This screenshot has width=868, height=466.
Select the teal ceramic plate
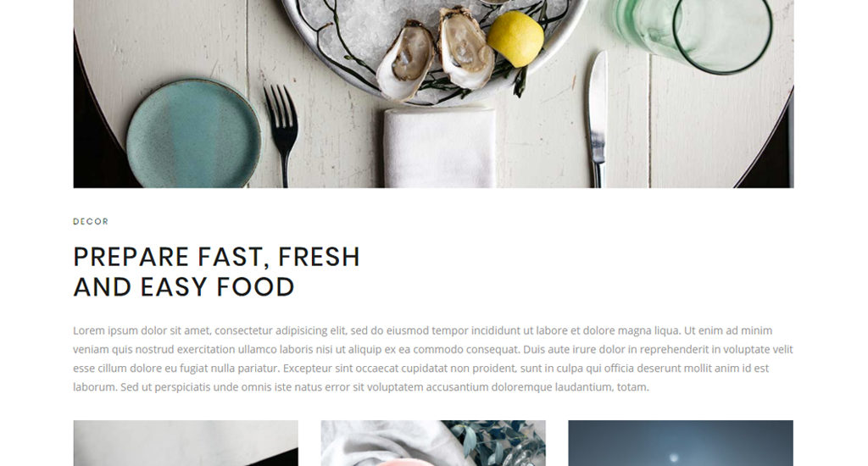coord(194,133)
